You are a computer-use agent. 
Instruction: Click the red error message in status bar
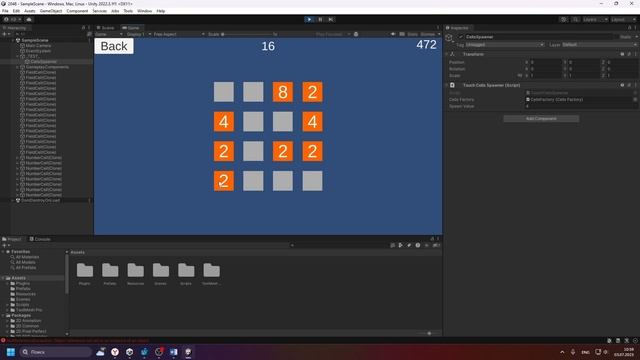(x=78, y=340)
